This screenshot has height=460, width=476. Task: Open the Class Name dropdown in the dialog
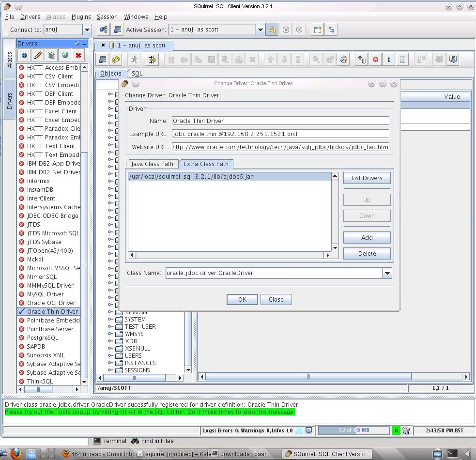387,273
